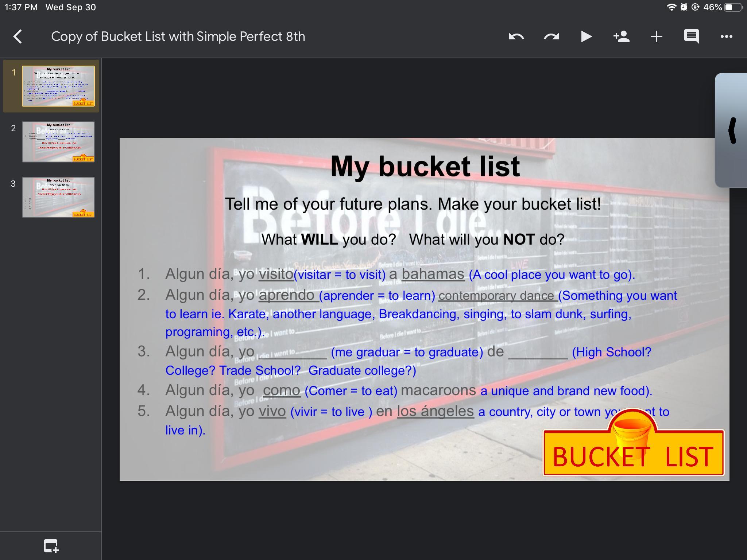The image size is (747, 560).
Task: Select slide 3 thumbnail
Action: [x=58, y=197]
